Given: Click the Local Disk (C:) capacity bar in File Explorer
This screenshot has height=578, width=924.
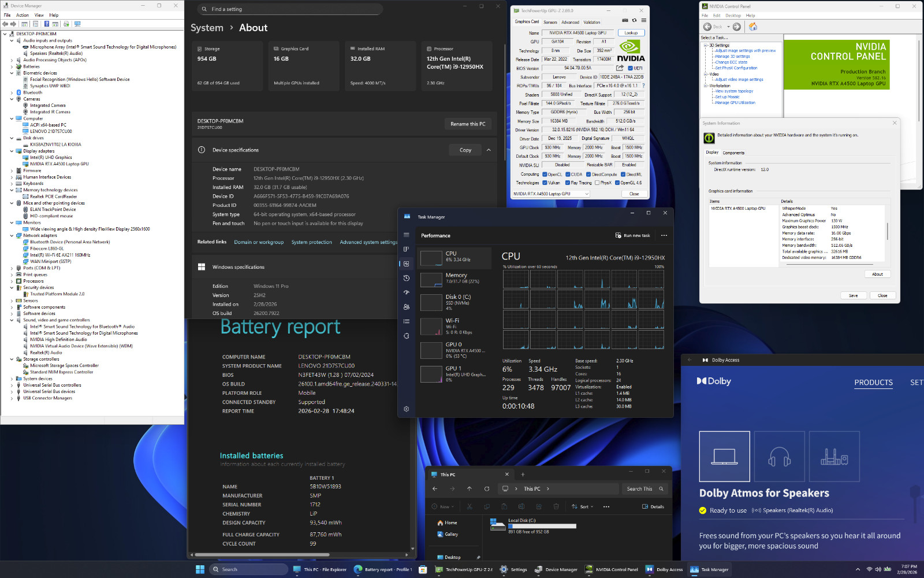Looking at the screenshot, I should tap(542, 526).
